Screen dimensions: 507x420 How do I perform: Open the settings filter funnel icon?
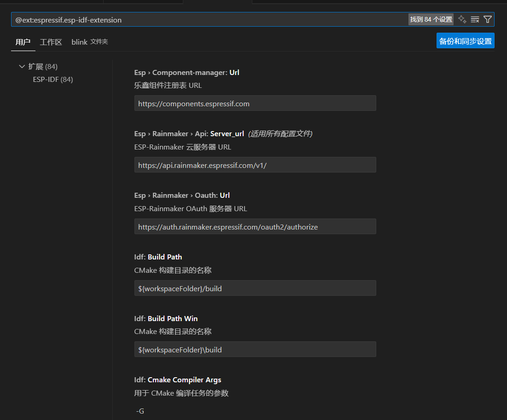point(487,19)
